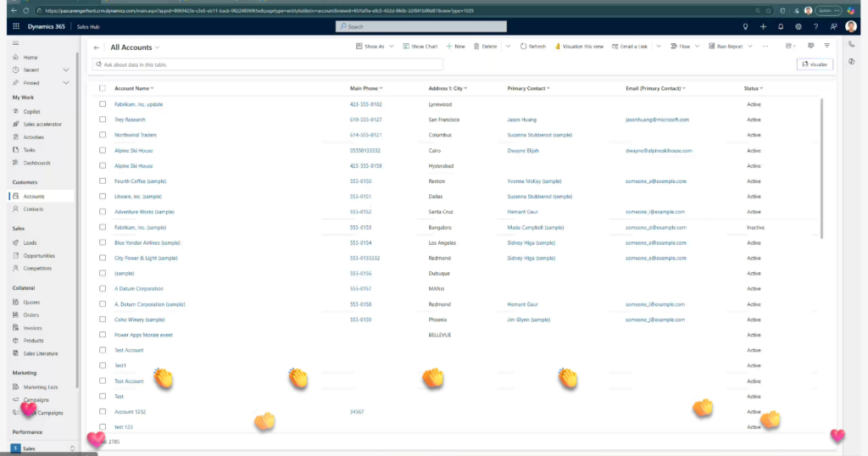
Task: Open Invoices in the sidebar
Action: click(32, 328)
